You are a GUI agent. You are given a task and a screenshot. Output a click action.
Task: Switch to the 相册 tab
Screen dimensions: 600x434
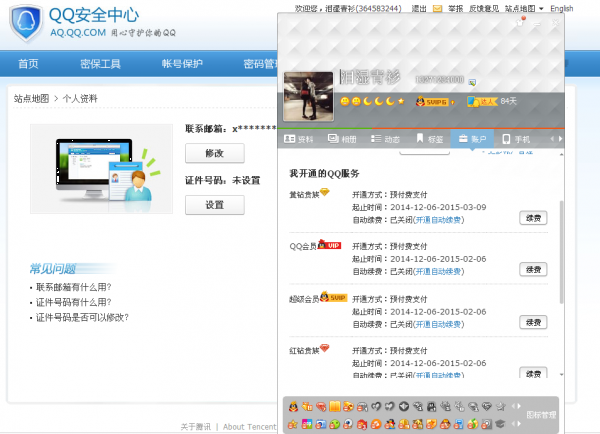click(342, 139)
